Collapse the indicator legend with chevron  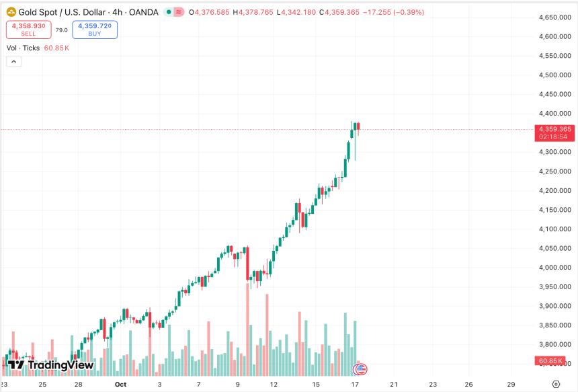[14, 62]
